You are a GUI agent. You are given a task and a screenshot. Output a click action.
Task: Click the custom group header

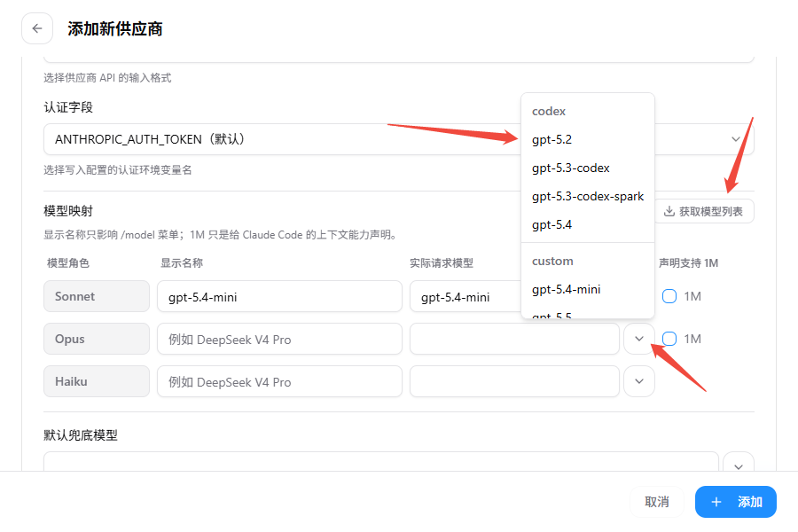pos(552,262)
